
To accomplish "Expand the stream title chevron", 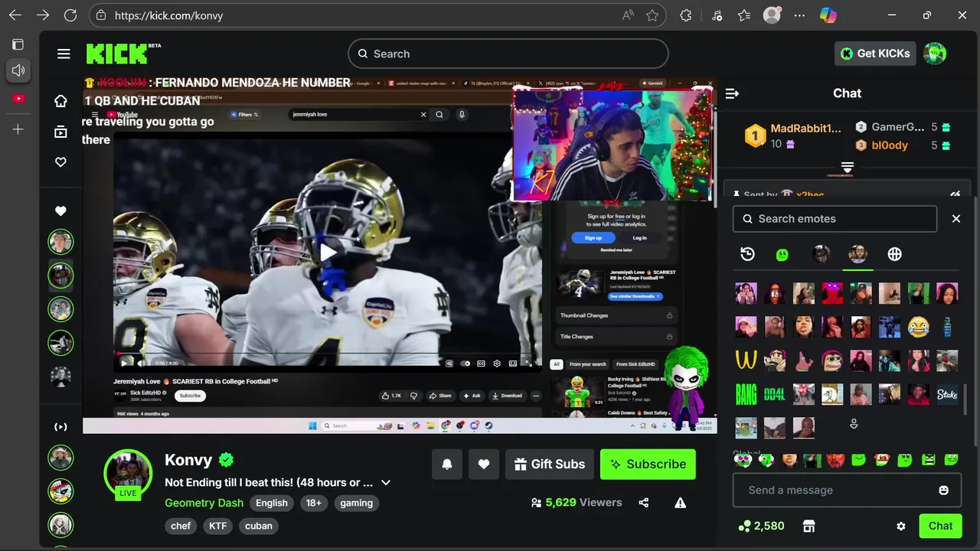I will (x=386, y=483).
